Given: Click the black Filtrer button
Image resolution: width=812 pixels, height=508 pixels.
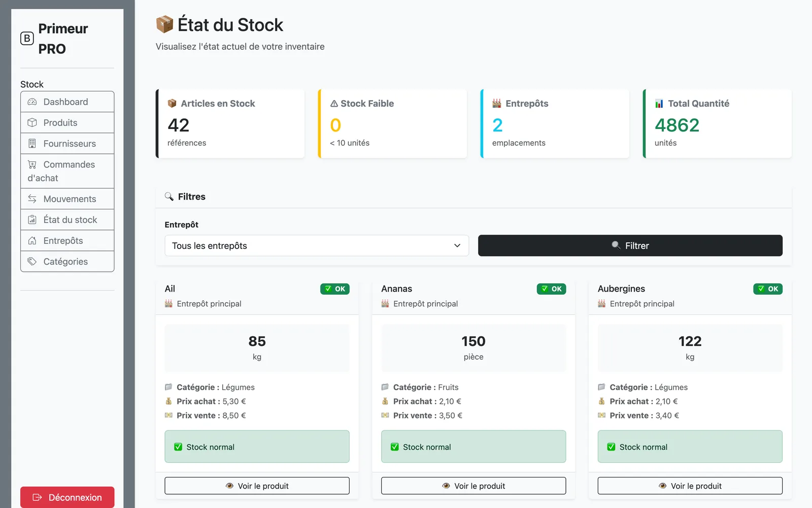Looking at the screenshot, I should click(x=630, y=245).
